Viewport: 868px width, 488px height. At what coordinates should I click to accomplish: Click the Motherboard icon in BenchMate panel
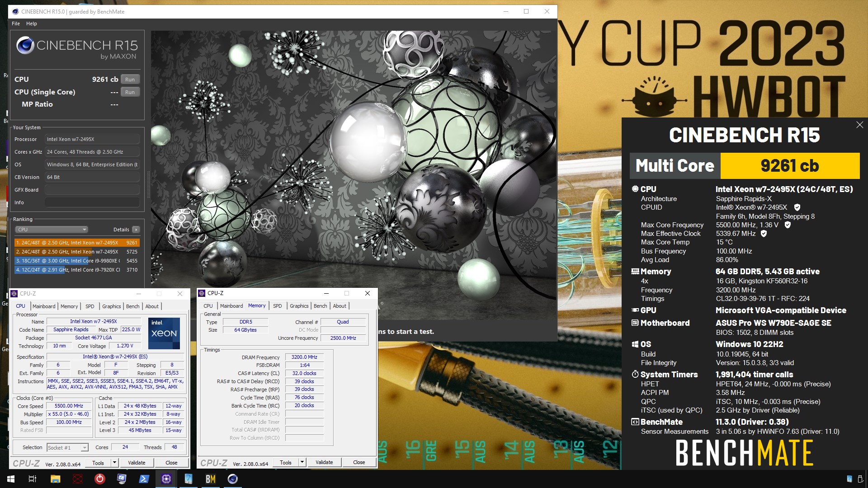(x=635, y=323)
